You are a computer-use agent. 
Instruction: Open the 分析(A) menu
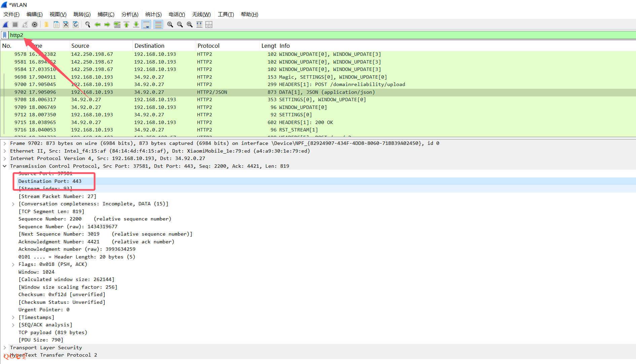click(130, 14)
